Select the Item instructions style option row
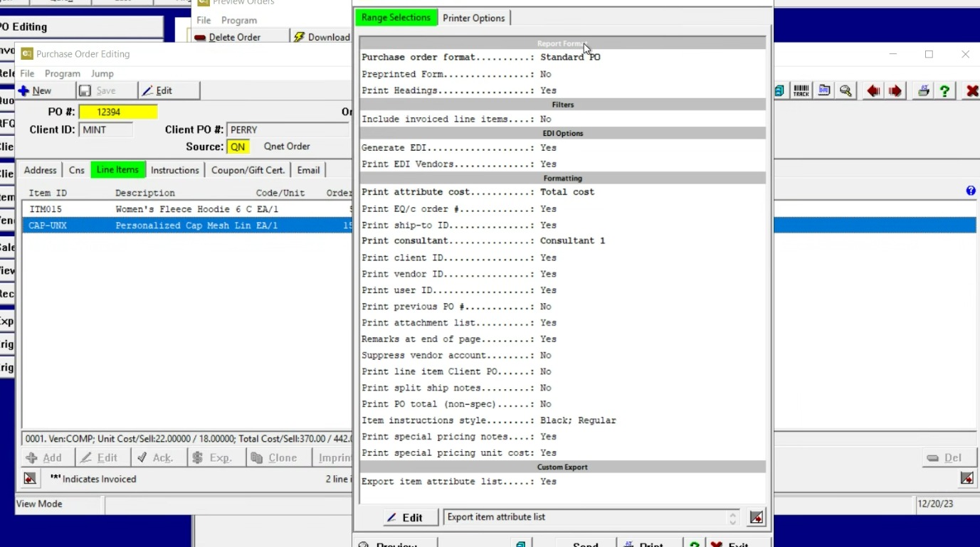The image size is (980, 547). click(x=562, y=420)
